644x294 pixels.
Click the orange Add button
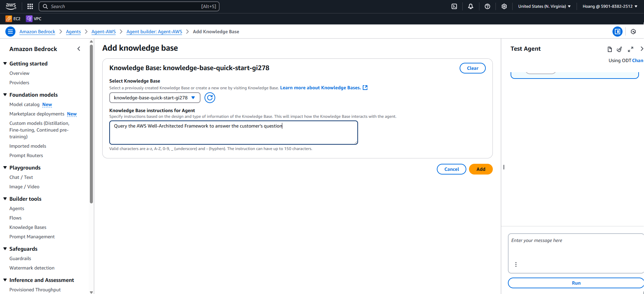point(481,169)
